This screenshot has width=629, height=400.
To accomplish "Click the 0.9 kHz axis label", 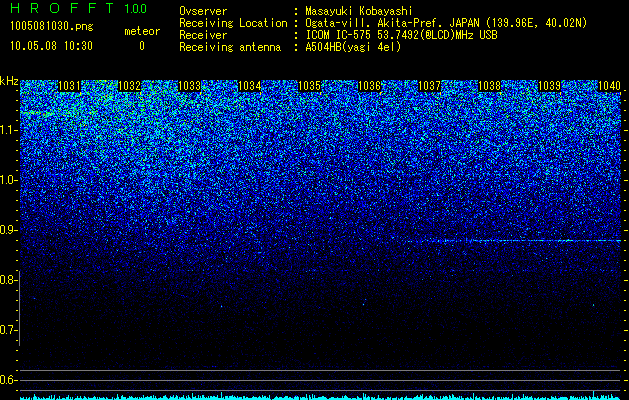I will [7, 230].
